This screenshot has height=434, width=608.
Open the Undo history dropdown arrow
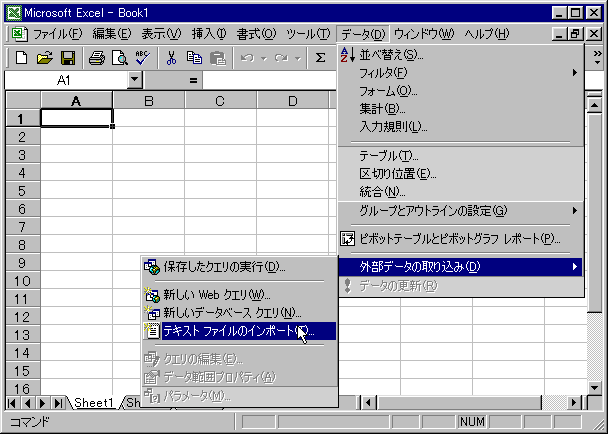point(264,59)
